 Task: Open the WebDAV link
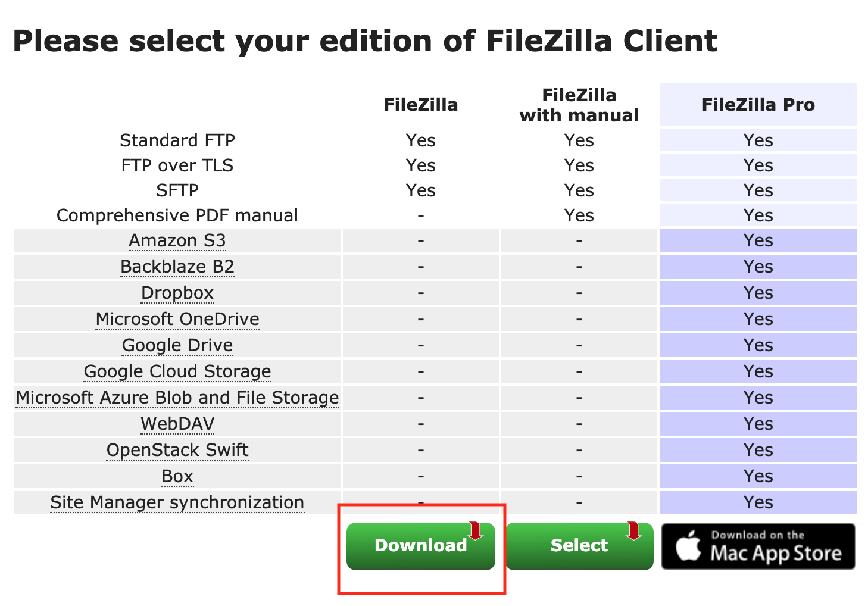coord(177,424)
